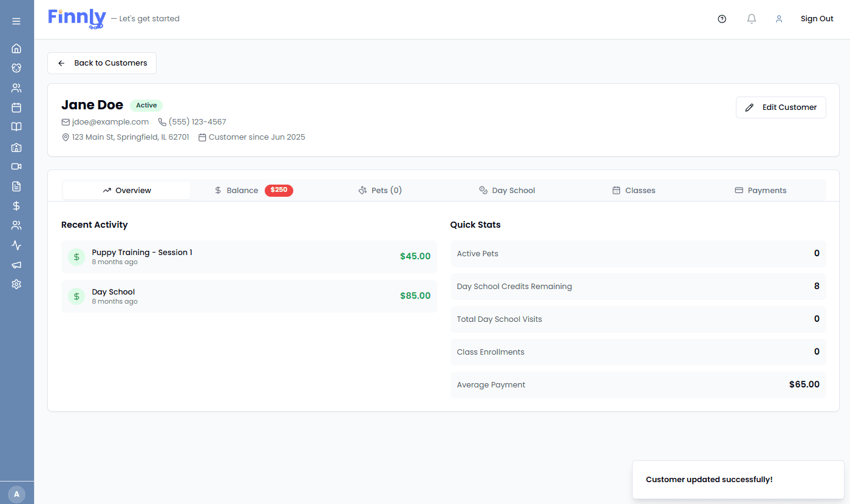Open the Calendar icon in the sidebar
850x504 pixels.
(x=16, y=107)
